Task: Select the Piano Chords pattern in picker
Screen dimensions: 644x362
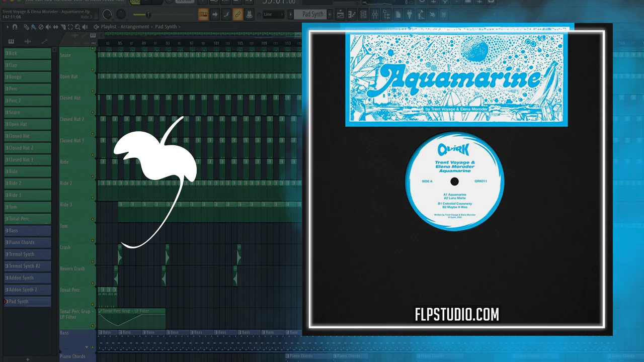Action: (28, 242)
